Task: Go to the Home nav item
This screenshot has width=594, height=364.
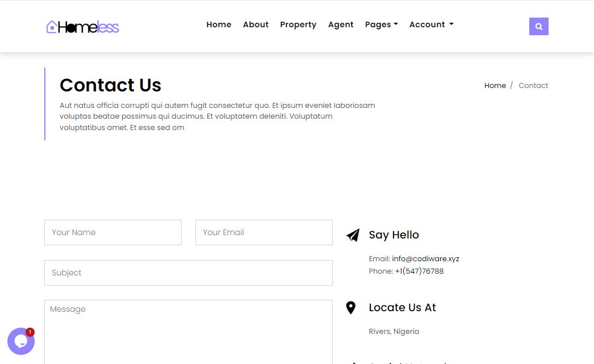Action: click(219, 24)
